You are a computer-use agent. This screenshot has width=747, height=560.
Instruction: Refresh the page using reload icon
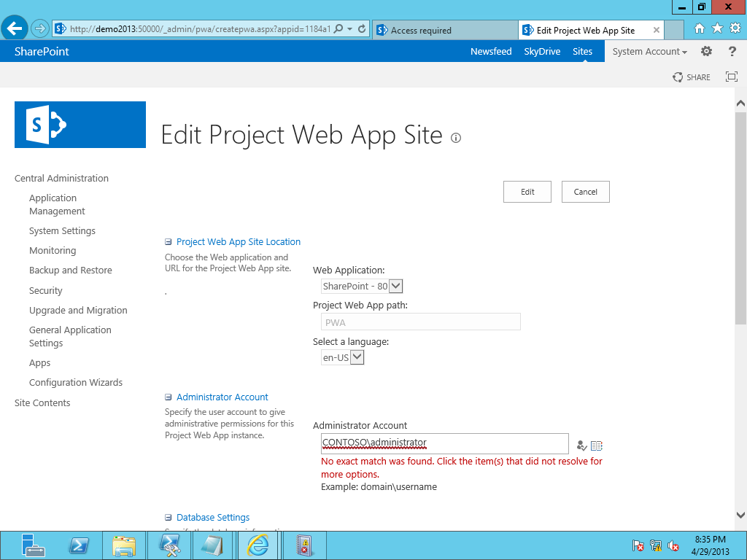click(x=362, y=29)
